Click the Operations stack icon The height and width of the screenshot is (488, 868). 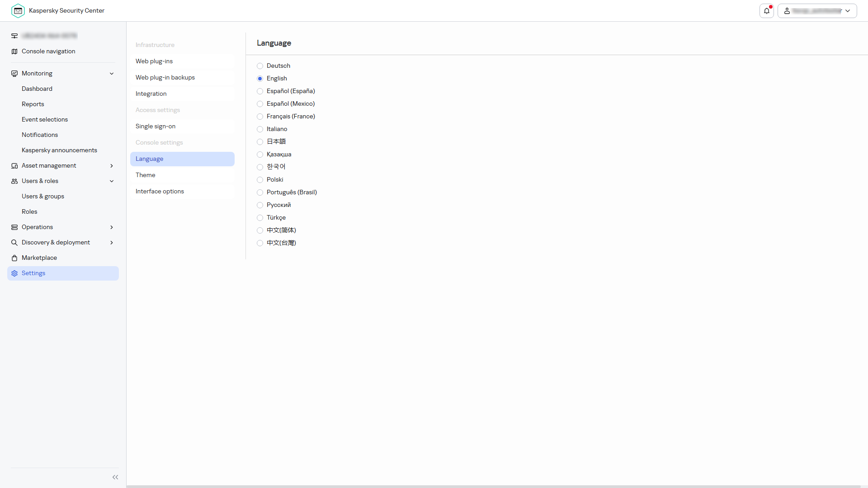tap(14, 227)
